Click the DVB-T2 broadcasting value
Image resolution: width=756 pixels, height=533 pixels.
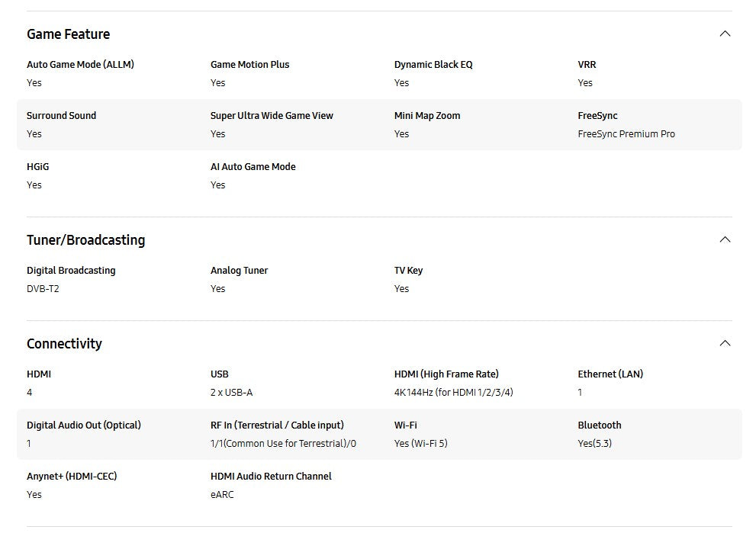(x=43, y=289)
